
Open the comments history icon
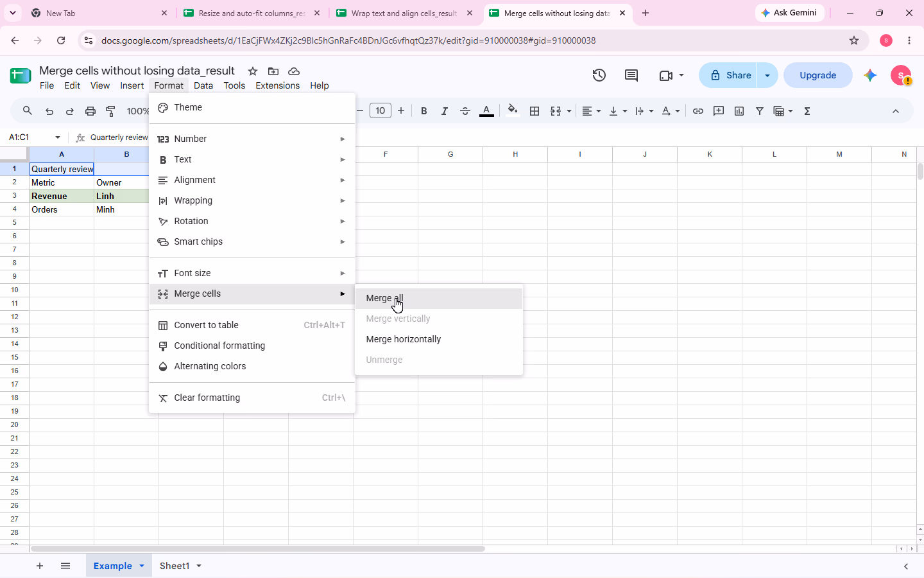coord(631,75)
